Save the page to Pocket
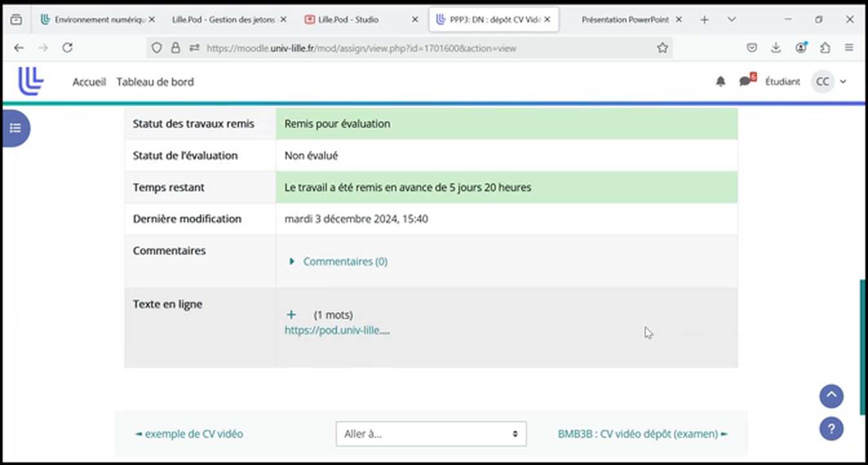Viewport: 868px width, 465px height. pyautogui.click(x=751, y=47)
